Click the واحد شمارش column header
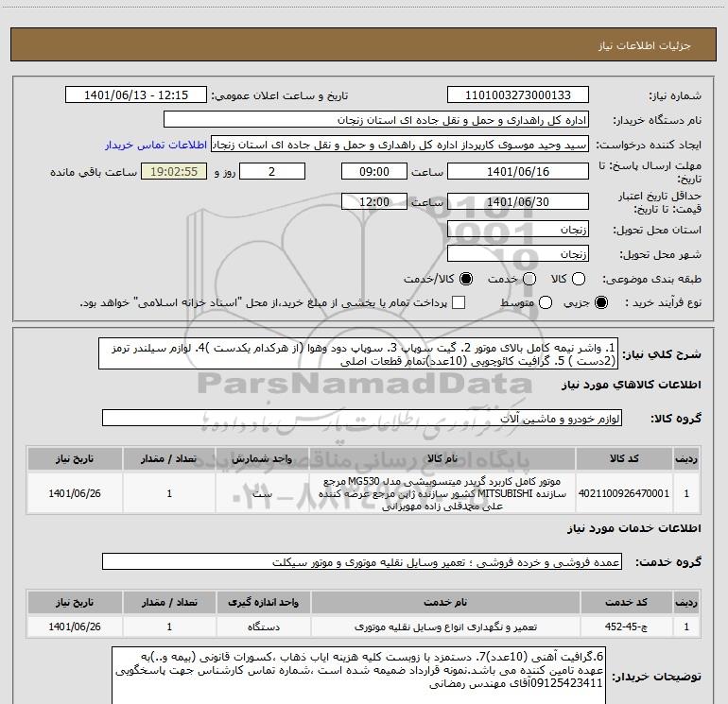Image resolution: width=728 pixels, height=704 pixels. tap(262, 458)
